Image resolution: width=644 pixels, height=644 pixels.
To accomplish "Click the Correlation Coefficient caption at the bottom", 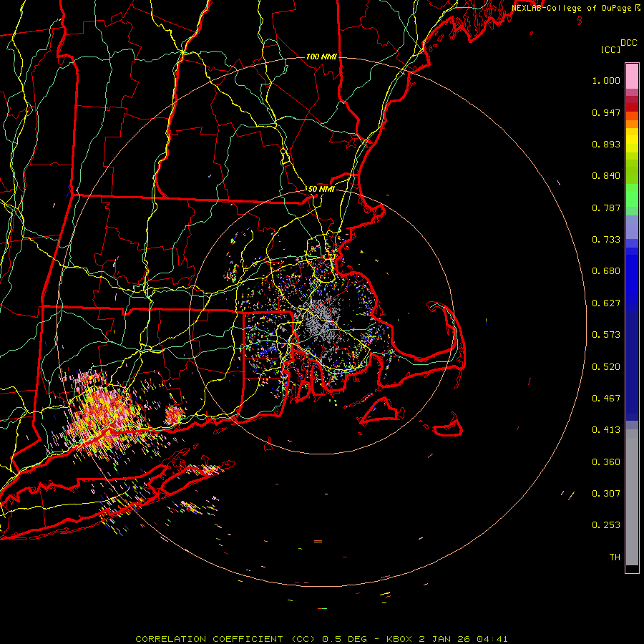I will click(x=321, y=639).
